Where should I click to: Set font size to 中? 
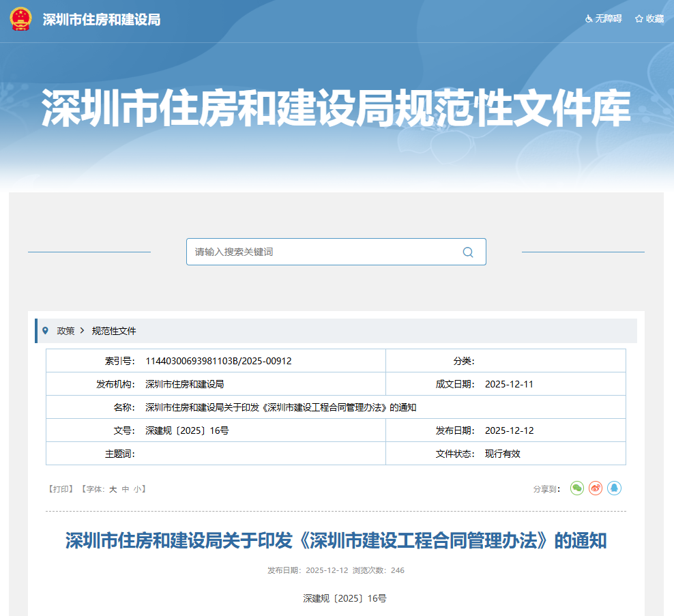click(123, 488)
